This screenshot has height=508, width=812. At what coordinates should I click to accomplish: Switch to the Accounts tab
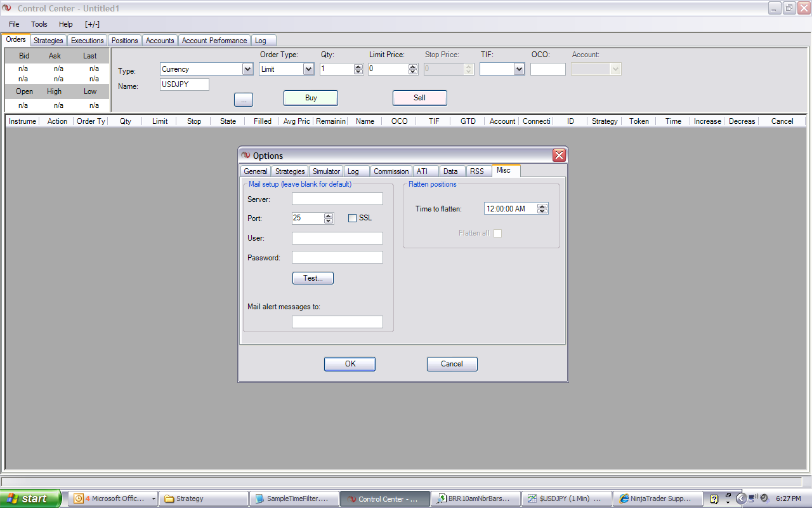coord(160,41)
